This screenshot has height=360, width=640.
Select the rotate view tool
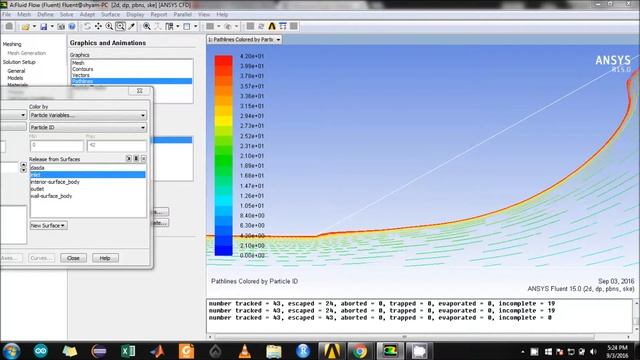(x=87, y=27)
